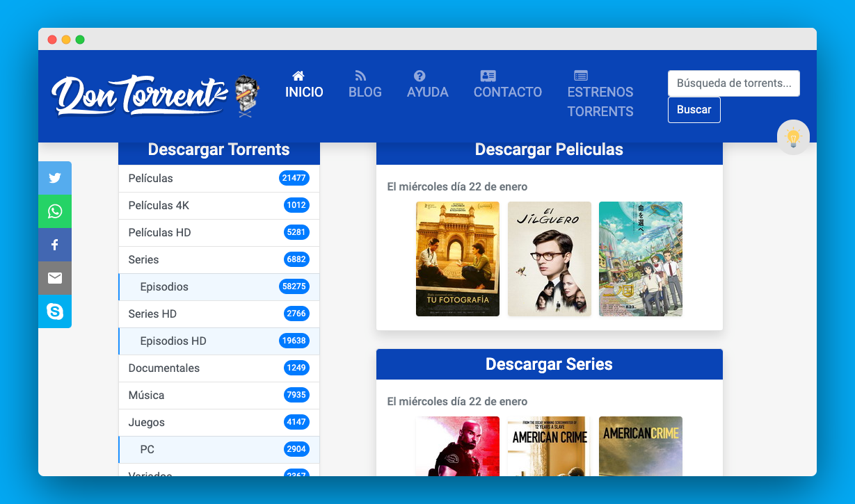Toggle the lightbulb theme switcher
The height and width of the screenshot is (504, 855).
coord(793,137)
